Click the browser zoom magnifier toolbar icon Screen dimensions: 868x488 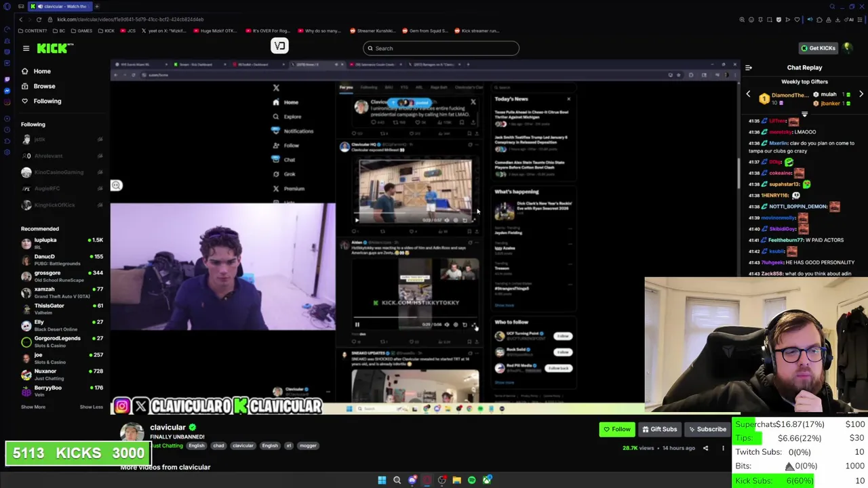coord(742,20)
